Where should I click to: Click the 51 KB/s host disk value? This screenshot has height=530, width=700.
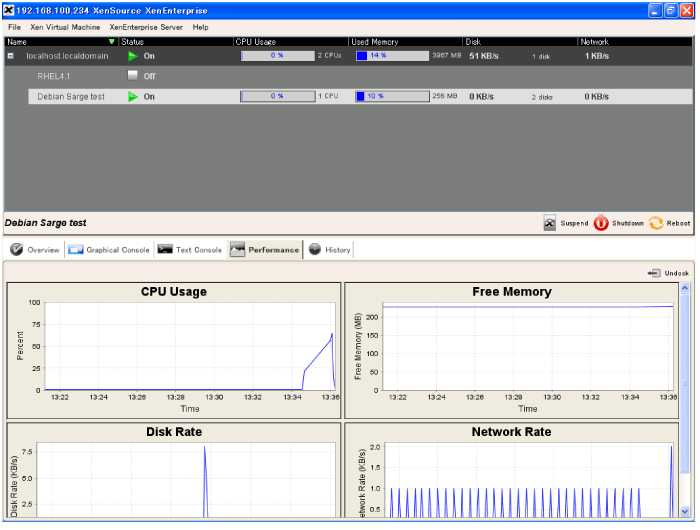point(483,56)
